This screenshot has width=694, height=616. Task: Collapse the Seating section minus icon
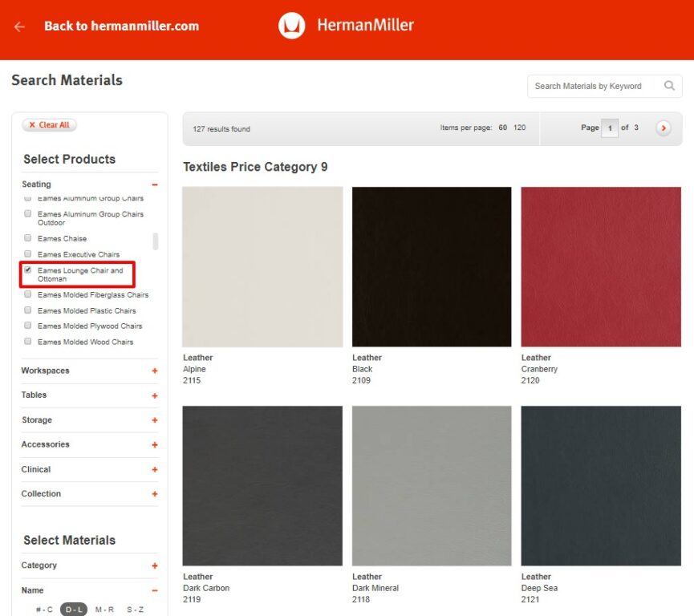(155, 184)
